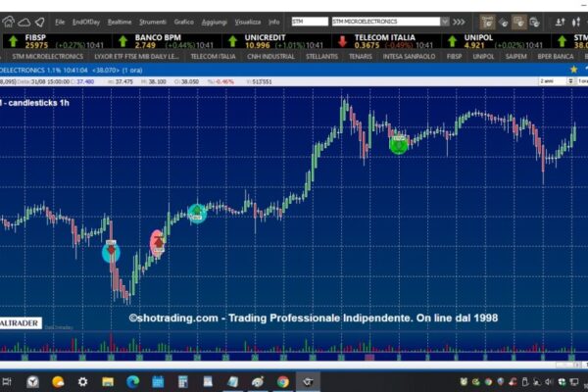Click the tag icon next to the cloud

coord(40,23)
